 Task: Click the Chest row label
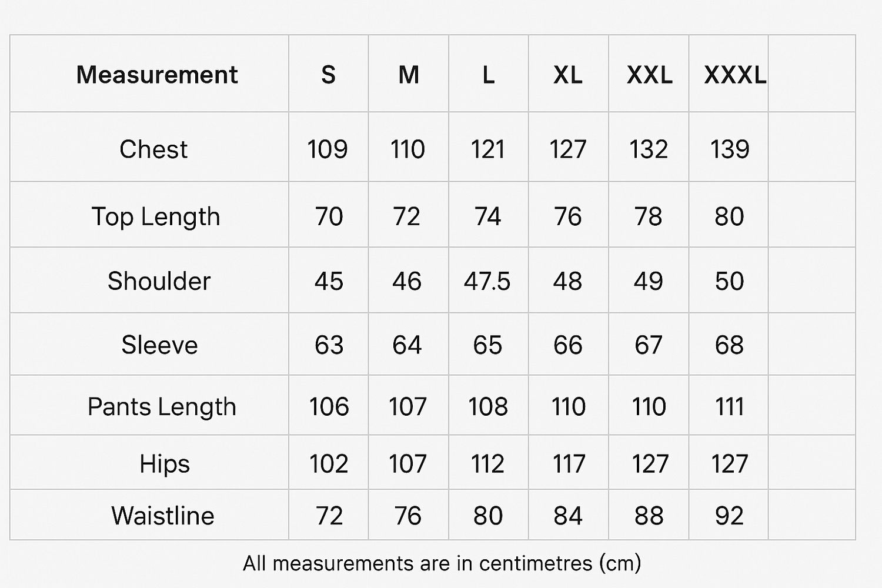pos(153,149)
